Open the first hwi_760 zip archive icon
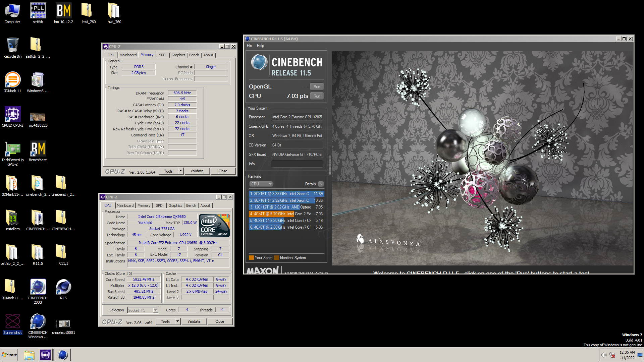The width and height of the screenshot is (644, 362). click(x=89, y=13)
